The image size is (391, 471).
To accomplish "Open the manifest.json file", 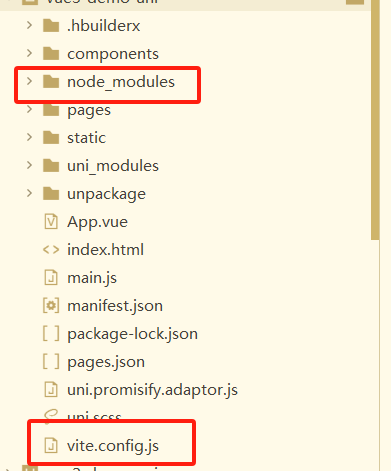I will [x=115, y=306].
